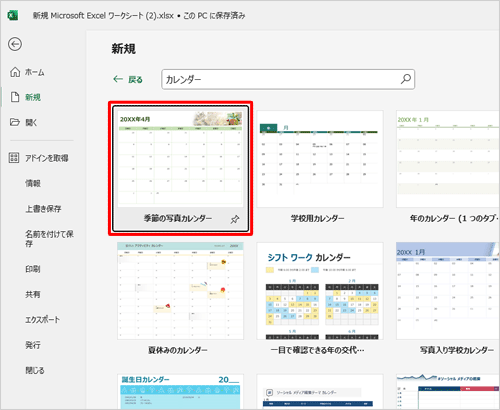500x410 pixels.
Task: Select 新規 in the sidebar
Action: (x=33, y=97)
